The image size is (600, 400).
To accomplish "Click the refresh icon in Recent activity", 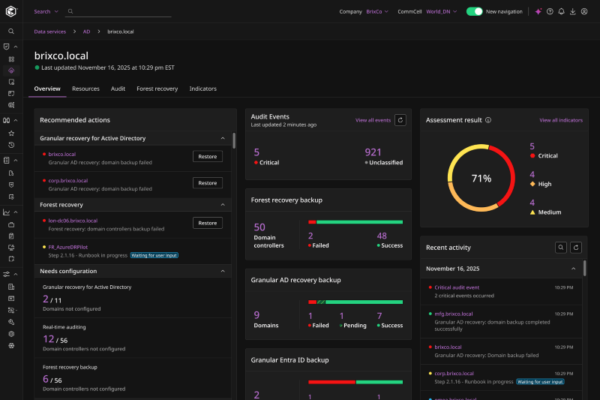I will point(578,246).
